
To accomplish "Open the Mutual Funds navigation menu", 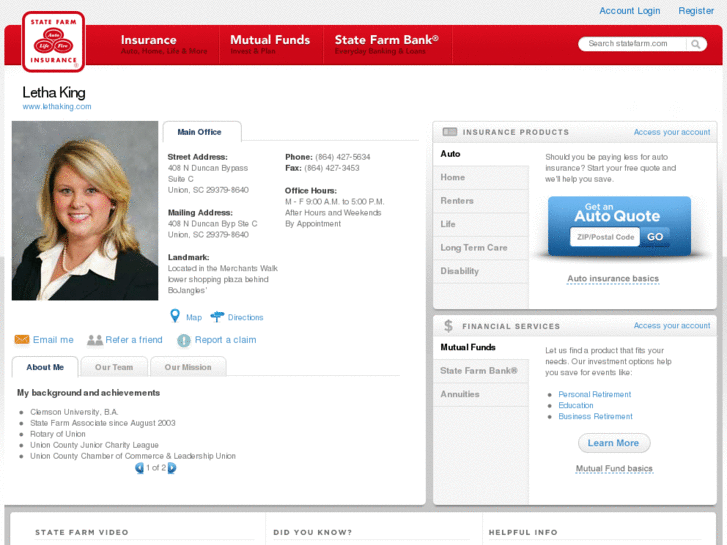I will point(270,45).
